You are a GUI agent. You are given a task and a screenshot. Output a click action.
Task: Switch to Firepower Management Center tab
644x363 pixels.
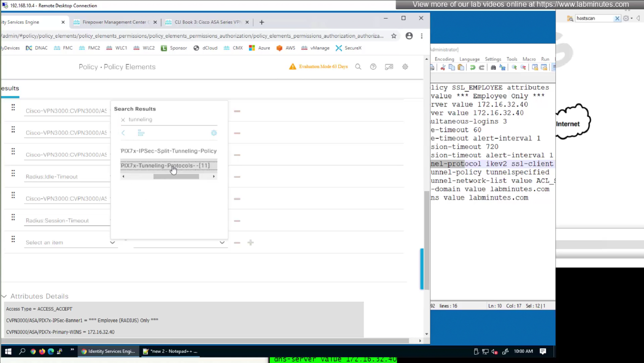tap(114, 22)
